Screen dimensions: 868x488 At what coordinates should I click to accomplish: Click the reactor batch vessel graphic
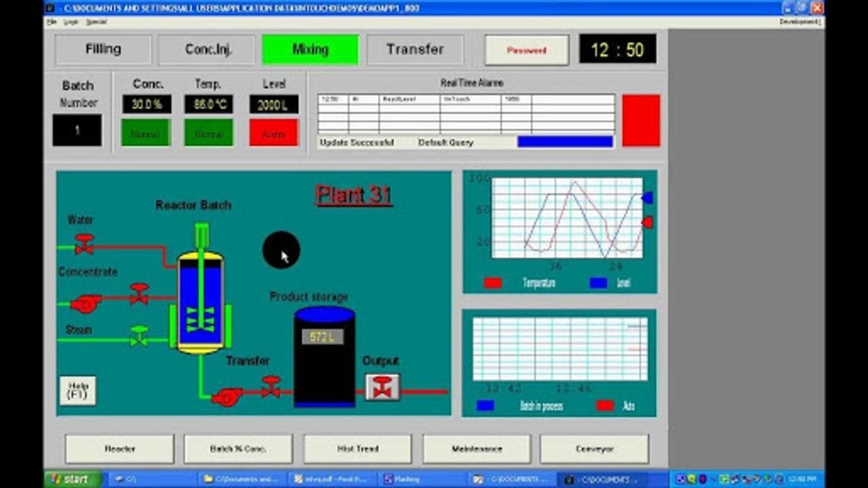(200, 302)
